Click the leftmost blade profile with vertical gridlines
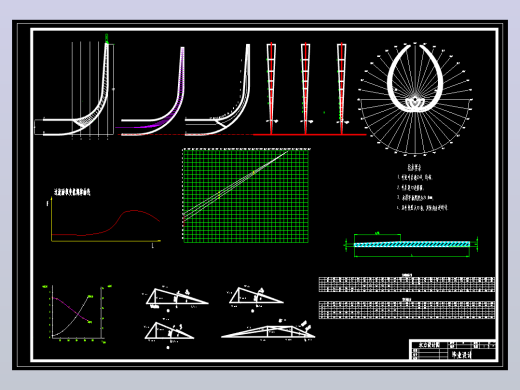The image size is (520, 390). coord(74,86)
